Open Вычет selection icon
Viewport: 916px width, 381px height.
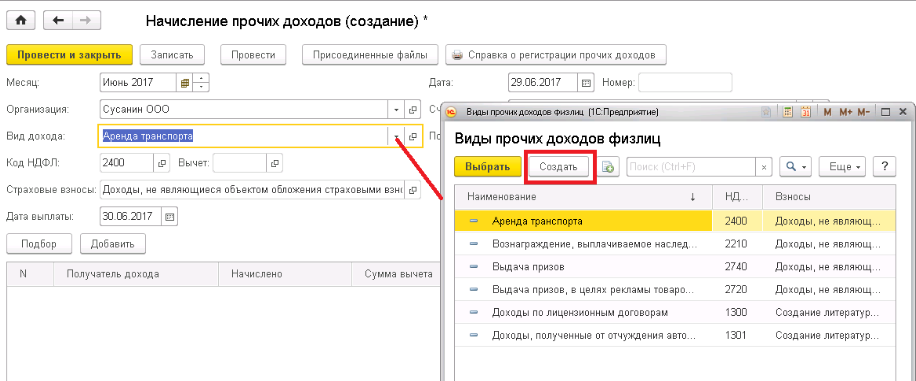pyautogui.click(x=275, y=163)
